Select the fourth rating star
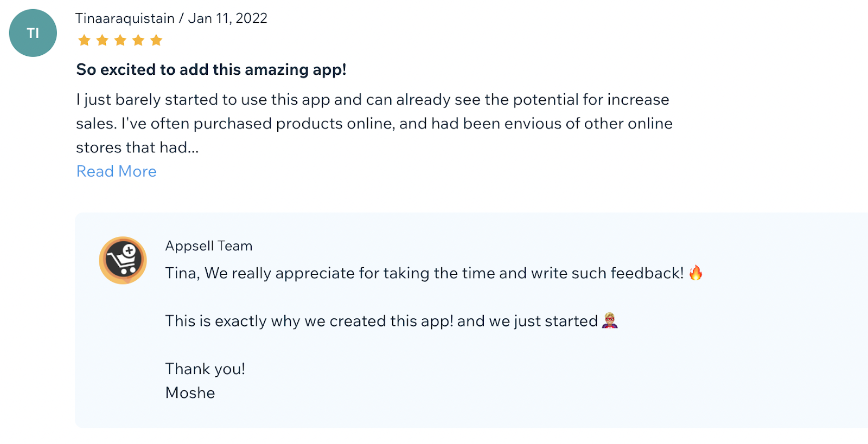The image size is (868, 444). point(138,40)
